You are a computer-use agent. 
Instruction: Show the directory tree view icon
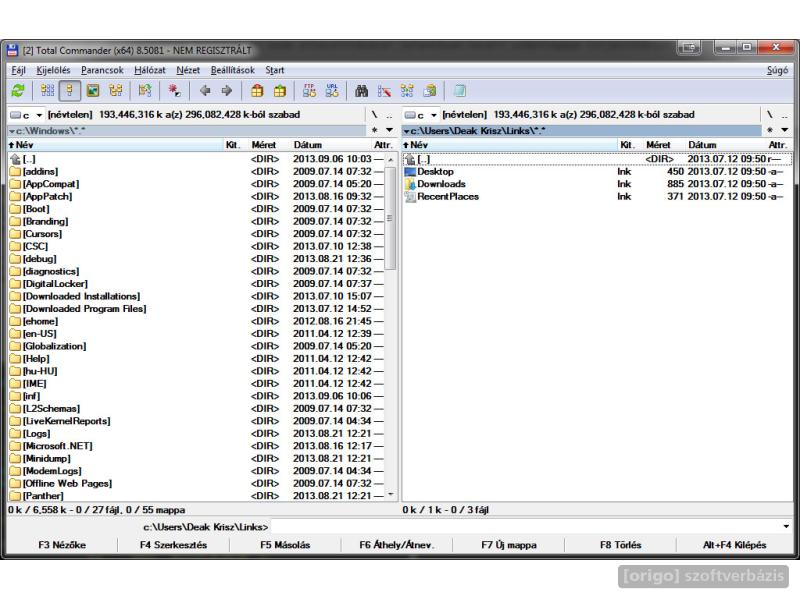tap(116, 91)
